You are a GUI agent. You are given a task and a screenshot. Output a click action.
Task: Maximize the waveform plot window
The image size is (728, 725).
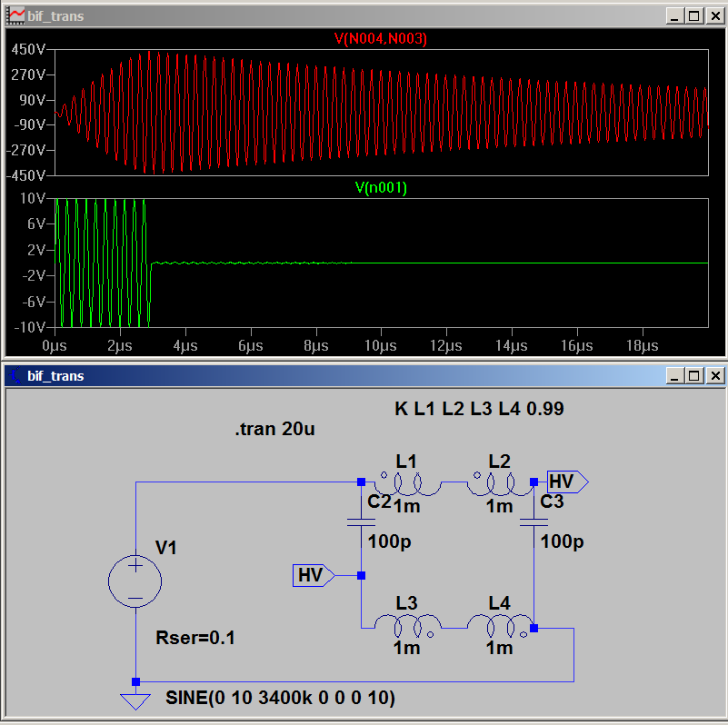coord(693,16)
